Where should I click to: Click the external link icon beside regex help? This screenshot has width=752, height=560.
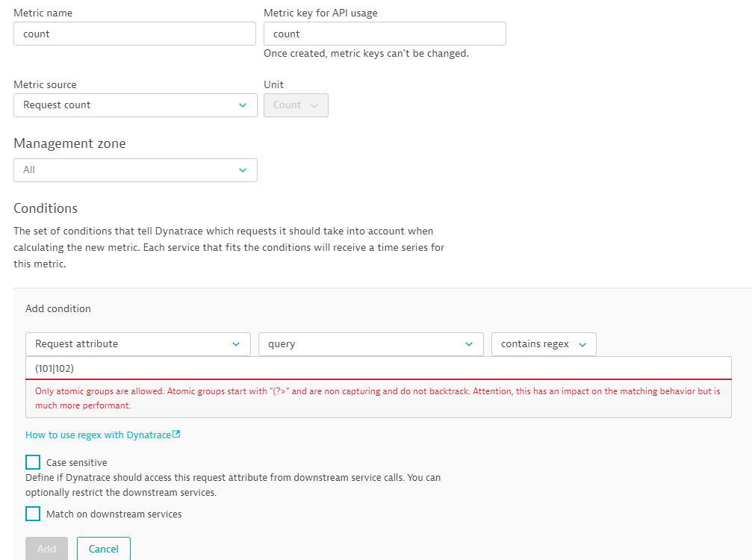pos(176,435)
